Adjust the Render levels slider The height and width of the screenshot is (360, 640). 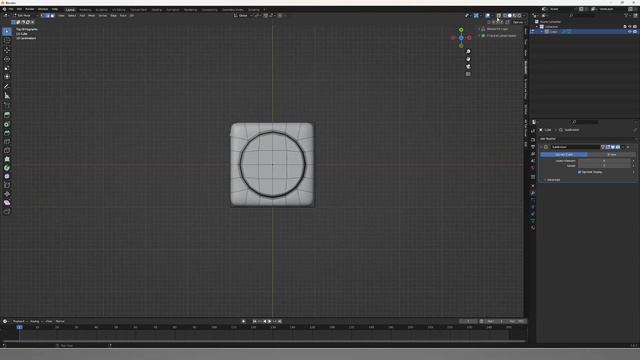[604, 166]
